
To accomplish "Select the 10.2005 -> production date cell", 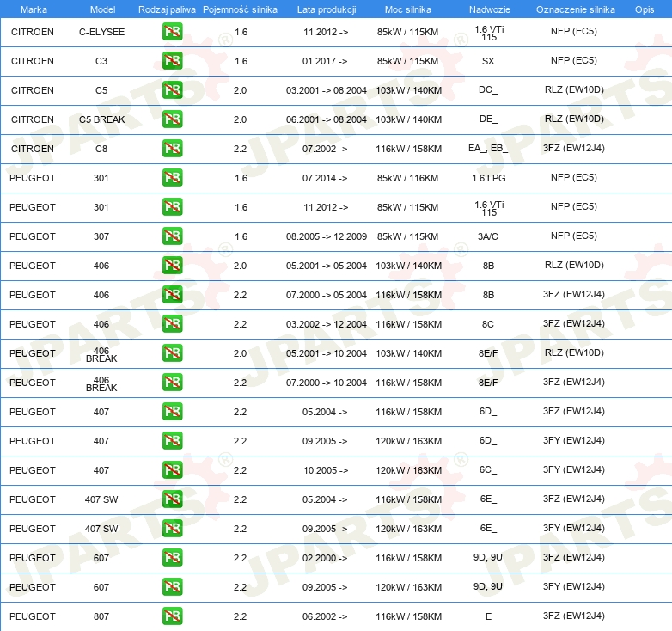I will click(326, 470).
